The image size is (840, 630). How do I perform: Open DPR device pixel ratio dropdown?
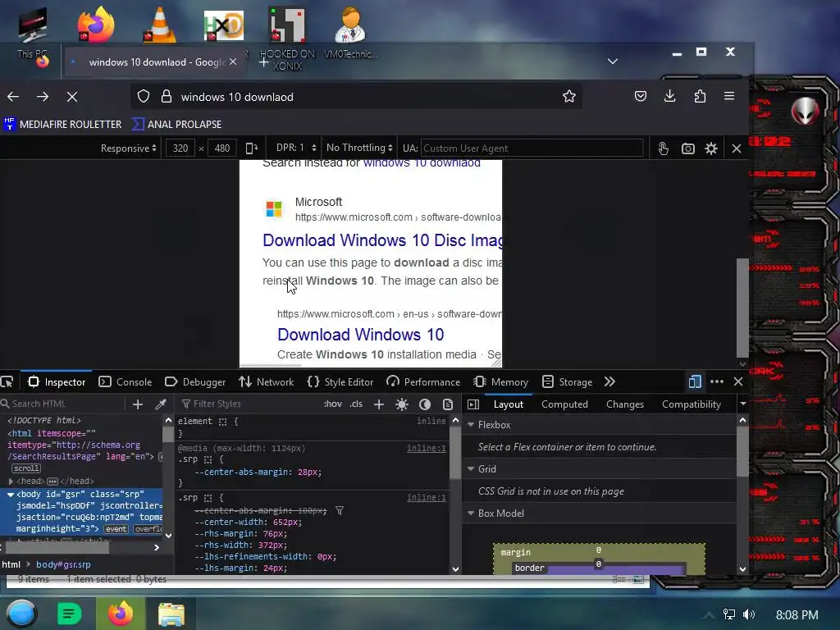[x=296, y=148]
